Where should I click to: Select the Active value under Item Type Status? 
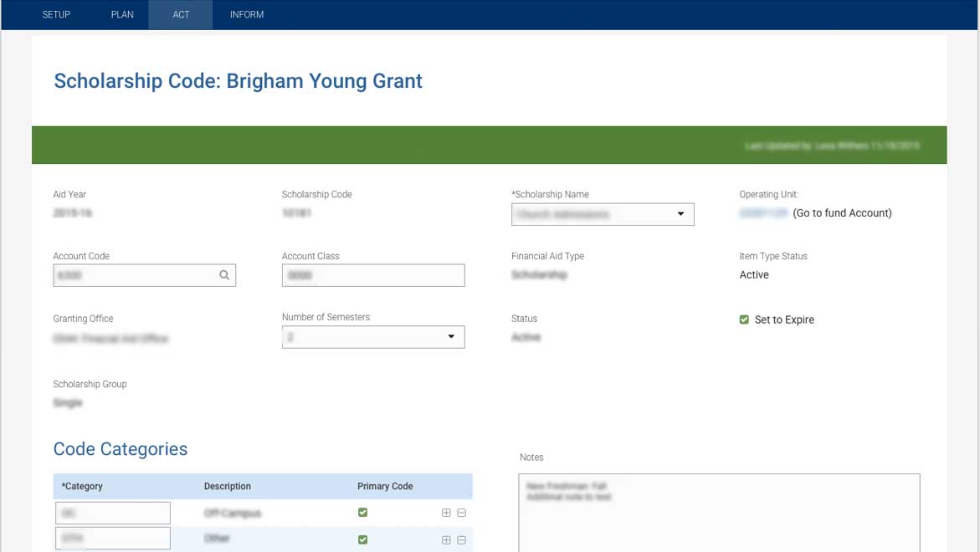click(x=754, y=275)
